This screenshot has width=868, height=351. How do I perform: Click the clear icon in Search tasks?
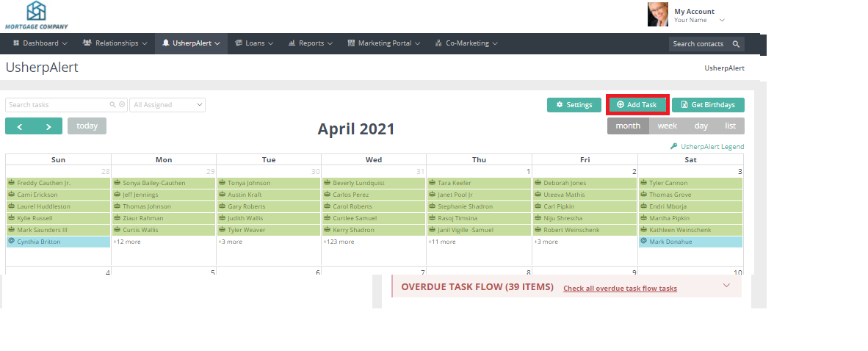[122, 105]
